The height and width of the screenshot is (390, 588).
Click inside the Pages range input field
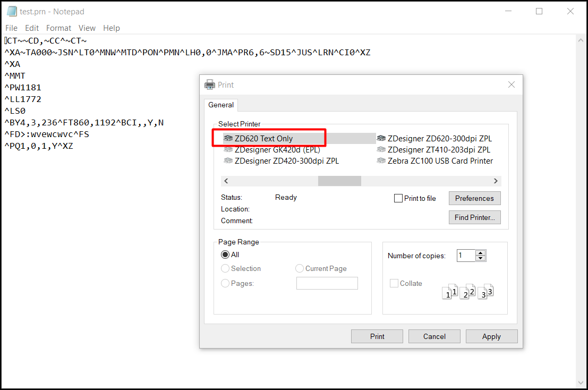[327, 283]
